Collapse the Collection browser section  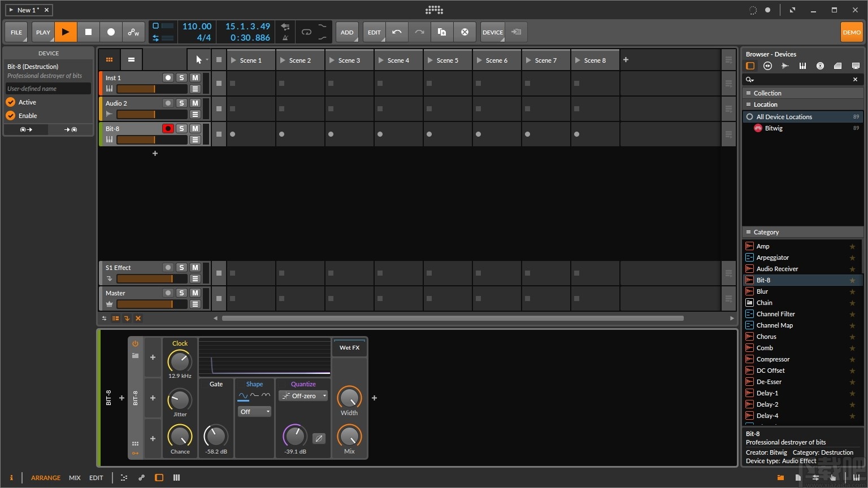pos(802,93)
